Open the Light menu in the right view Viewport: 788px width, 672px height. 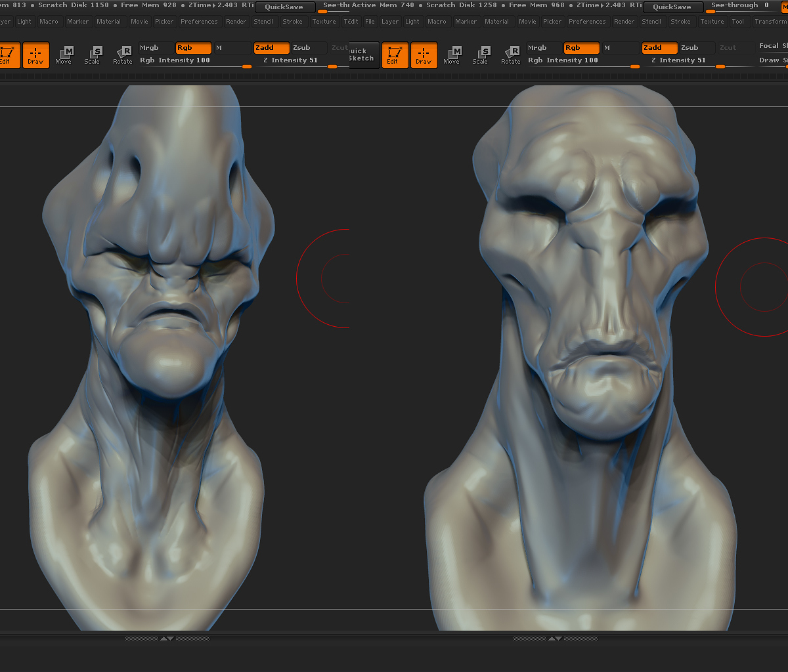pos(412,22)
